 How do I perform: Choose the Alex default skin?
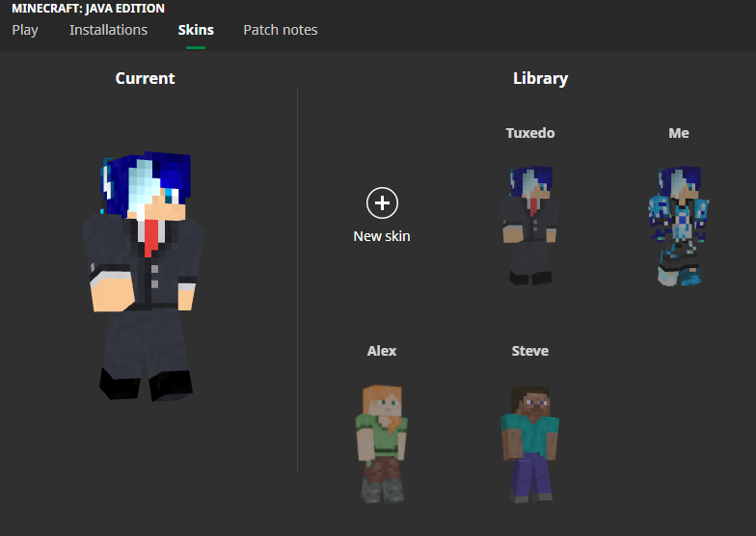coord(382,443)
